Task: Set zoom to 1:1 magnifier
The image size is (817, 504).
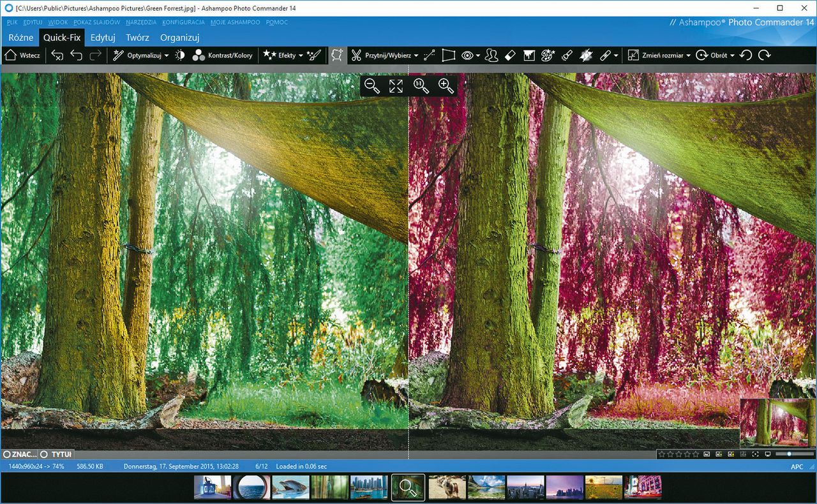Action: coord(421,85)
